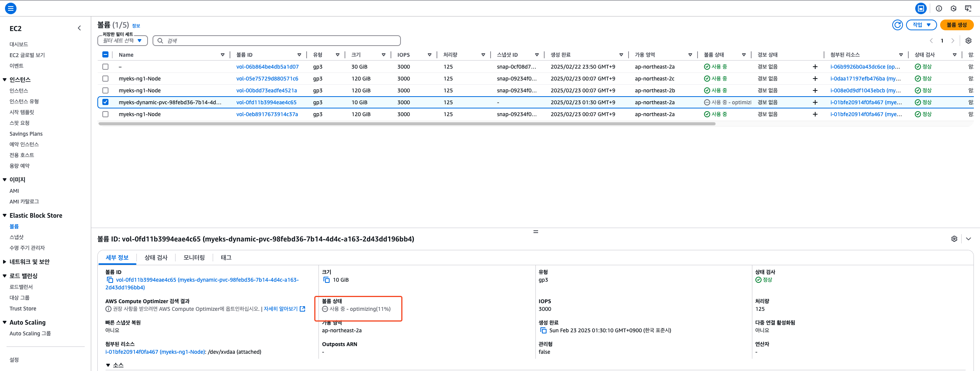Click plus icon in vol-0fd11b3994eae4c65 row
Image resolution: width=980 pixels, height=371 pixels.
click(x=815, y=102)
